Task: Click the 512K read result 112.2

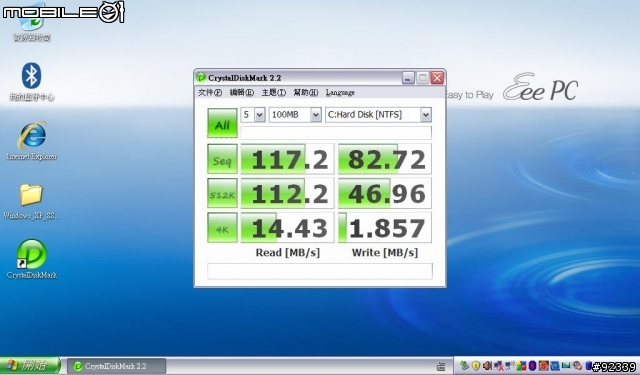Action: pos(287,193)
